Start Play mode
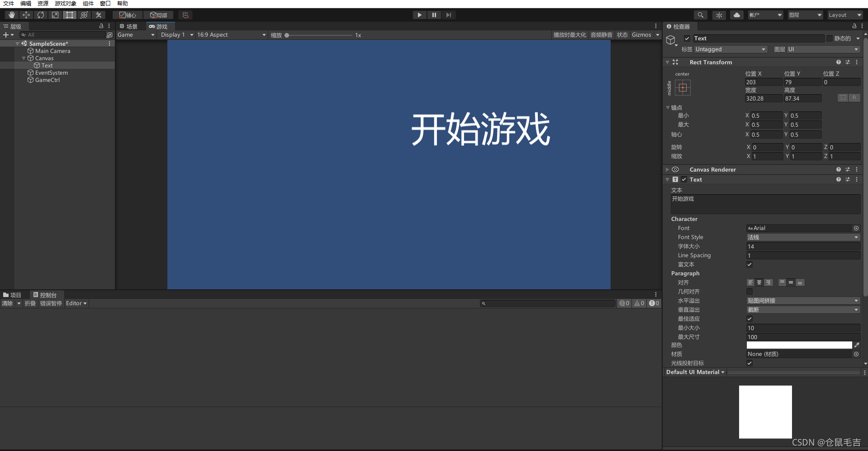Image resolution: width=868 pixels, height=451 pixels. pyautogui.click(x=419, y=15)
